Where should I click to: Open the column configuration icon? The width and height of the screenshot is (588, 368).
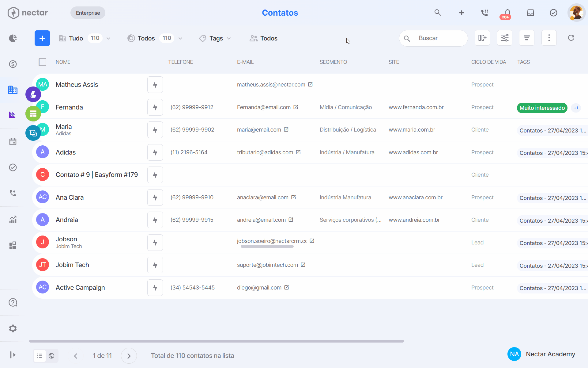tap(482, 38)
